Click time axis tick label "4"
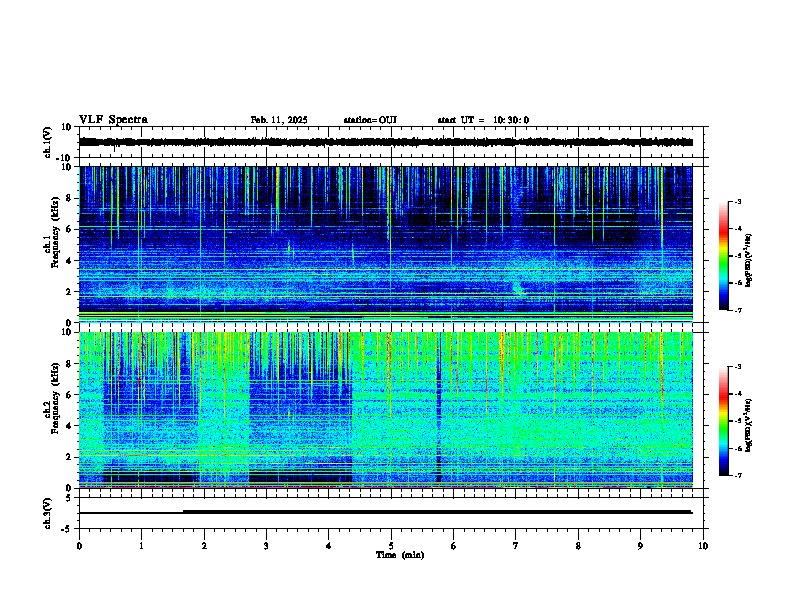The image size is (792, 612). (x=329, y=546)
